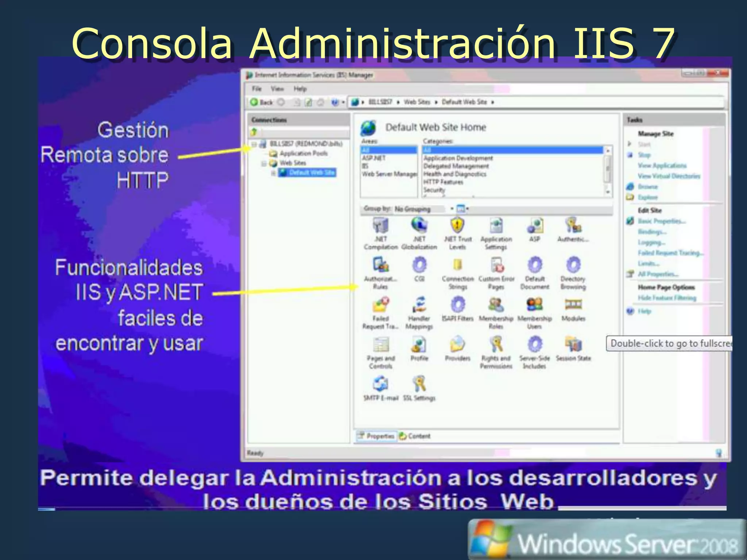The image size is (747, 560).
Task: Click the up-level arrow in Connections toolbar
Action: [x=254, y=132]
